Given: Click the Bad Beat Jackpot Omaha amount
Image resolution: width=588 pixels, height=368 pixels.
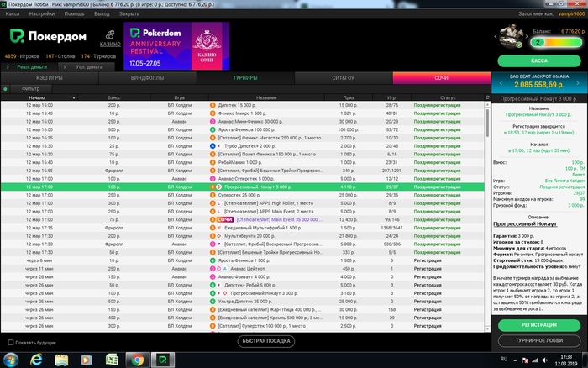Looking at the screenshot, I should (x=539, y=85).
